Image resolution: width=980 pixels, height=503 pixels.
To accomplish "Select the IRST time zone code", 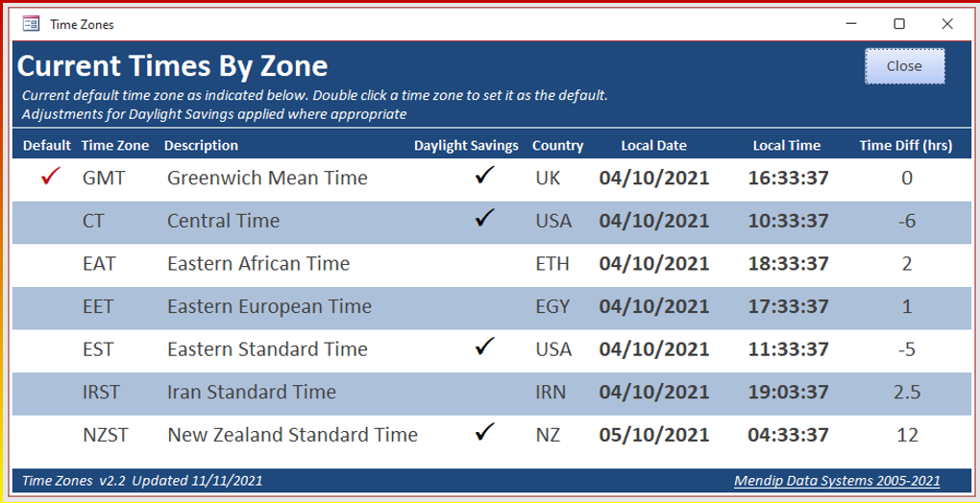I will coord(102,392).
